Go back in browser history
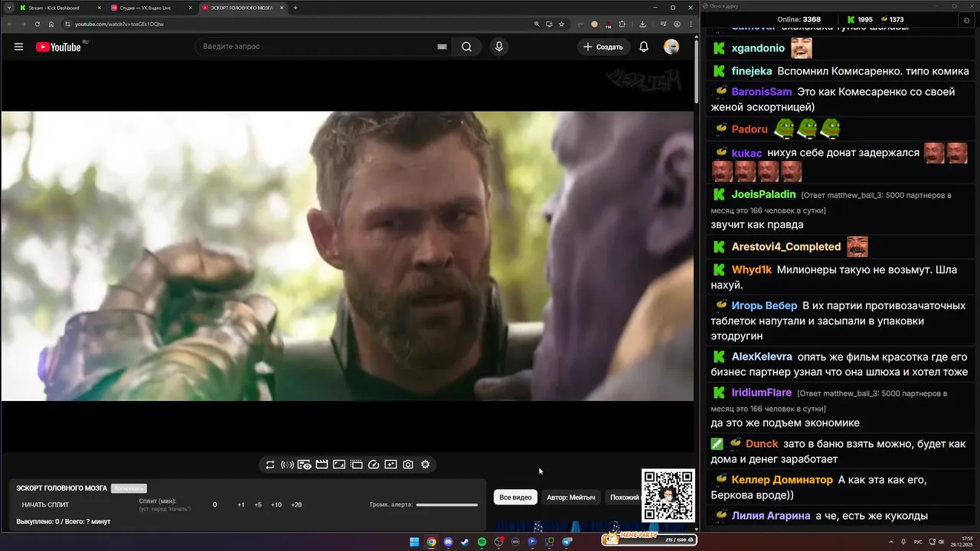The height and width of the screenshot is (551, 980). (9, 24)
